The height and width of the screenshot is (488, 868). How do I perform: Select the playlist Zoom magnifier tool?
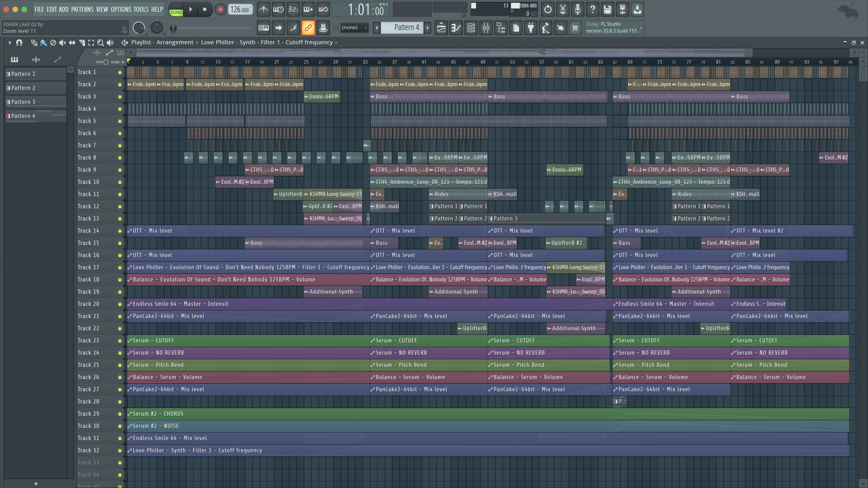click(x=100, y=42)
